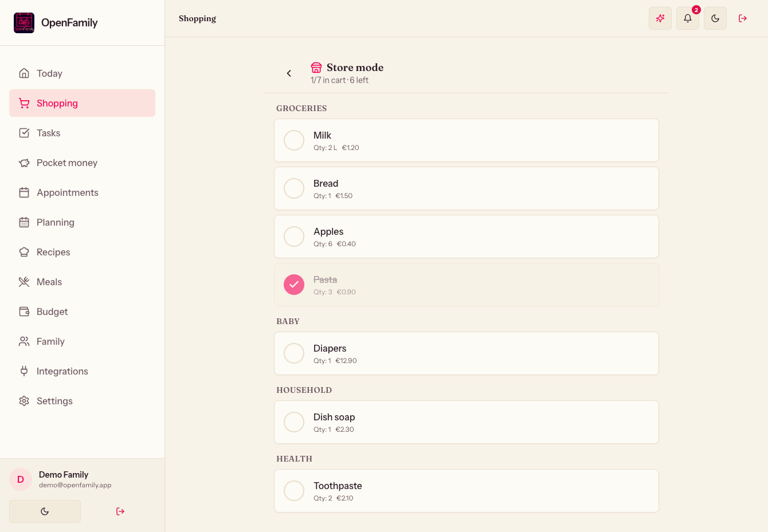
Task: Click demo@openfamily.app email text
Action: tap(75, 485)
